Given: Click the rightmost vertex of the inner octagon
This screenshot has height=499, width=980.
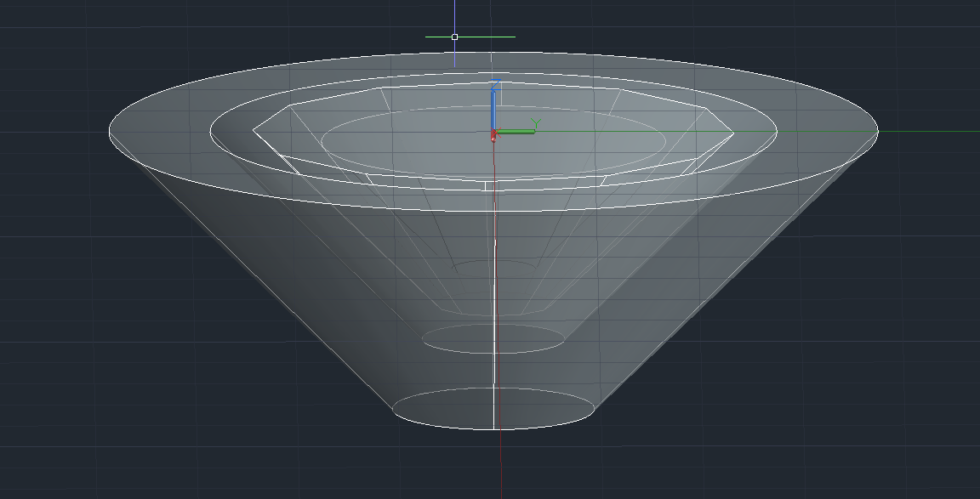Looking at the screenshot, I should pos(732,132).
